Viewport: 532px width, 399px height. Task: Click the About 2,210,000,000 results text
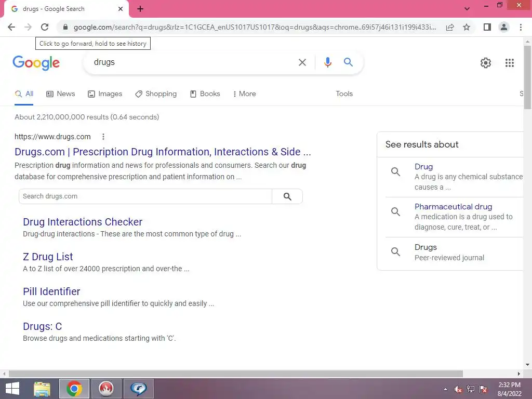click(87, 117)
